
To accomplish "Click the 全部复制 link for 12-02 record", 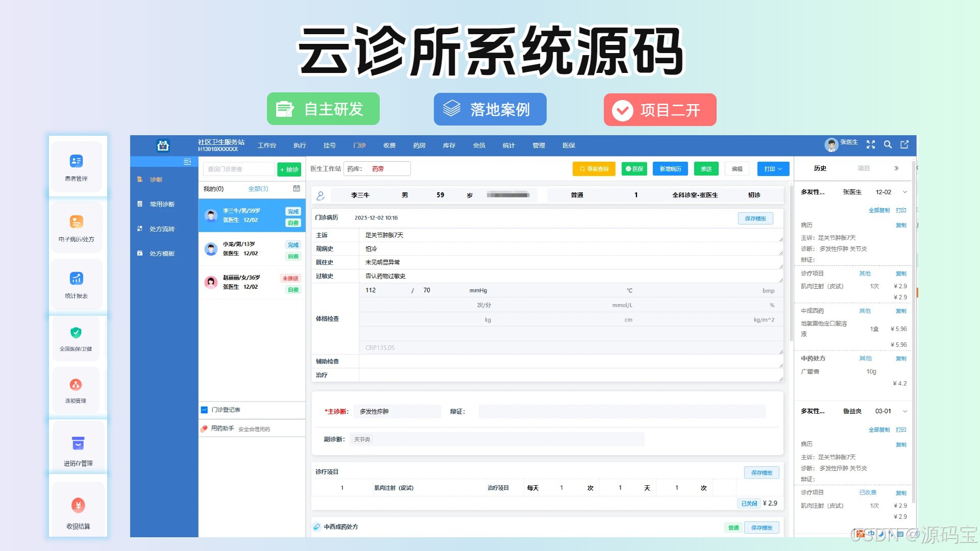I will [x=878, y=210].
